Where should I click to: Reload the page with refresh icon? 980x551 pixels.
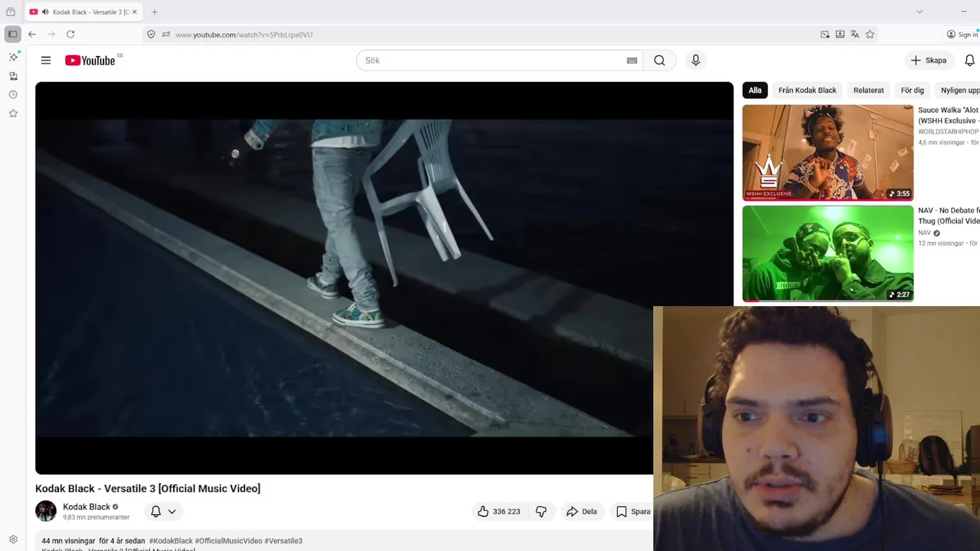70,34
